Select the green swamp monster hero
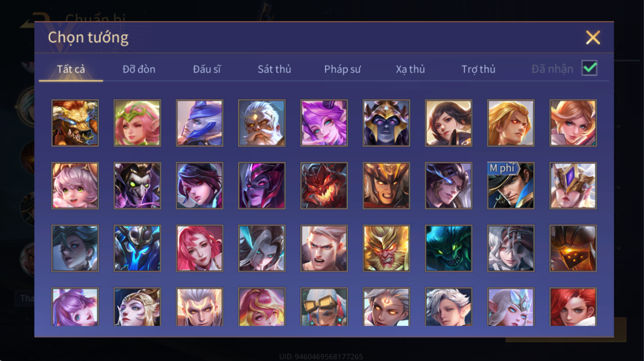The image size is (644, 361). (x=448, y=248)
